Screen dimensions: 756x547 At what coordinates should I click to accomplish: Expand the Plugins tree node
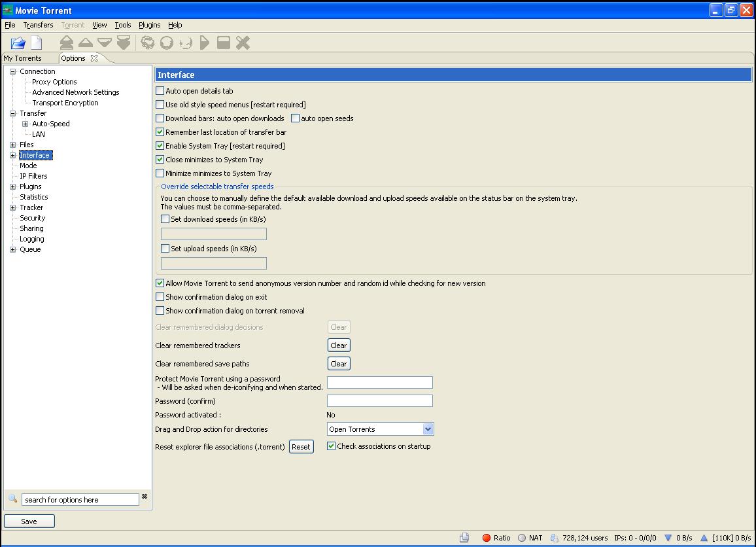pyautogui.click(x=13, y=186)
